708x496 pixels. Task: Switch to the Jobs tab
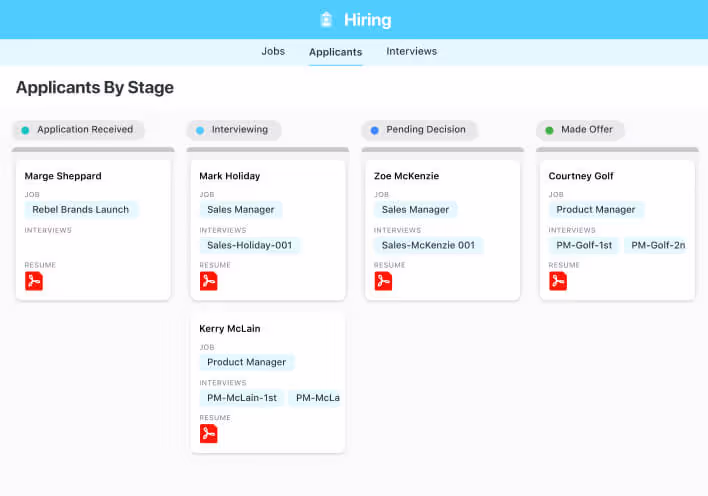(x=273, y=51)
